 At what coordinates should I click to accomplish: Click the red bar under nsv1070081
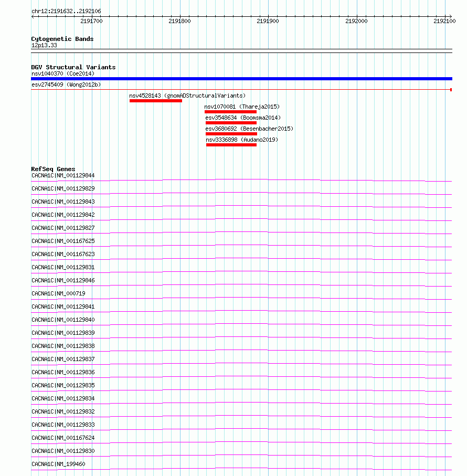click(x=231, y=112)
